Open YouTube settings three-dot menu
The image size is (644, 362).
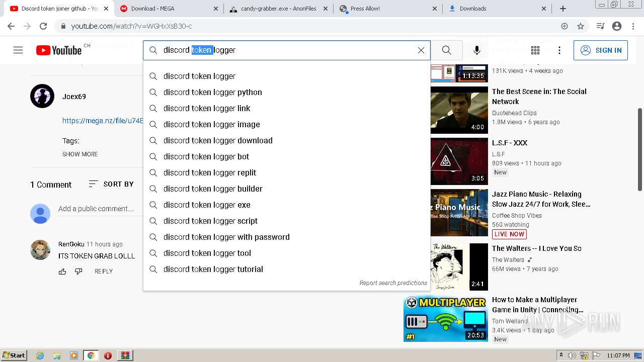559,50
